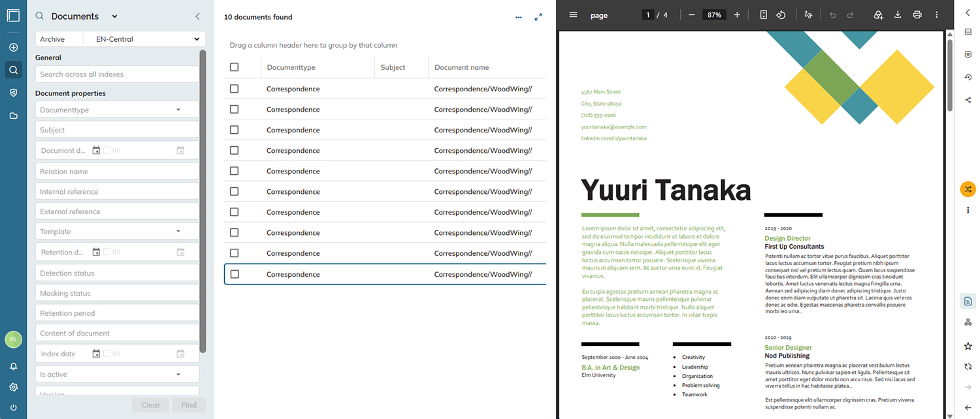
Task: Activate the PDF draw annotation tool
Action: click(x=808, y=15)
